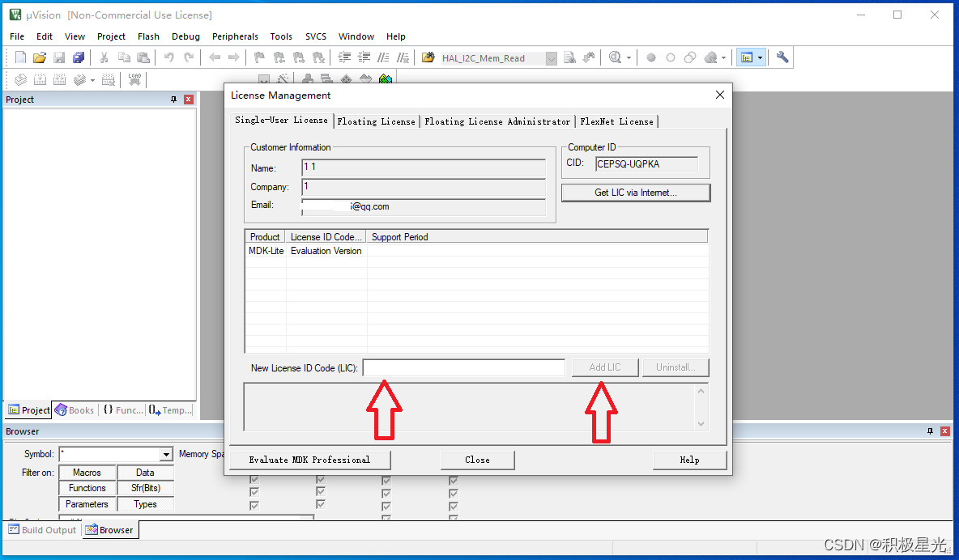
Task: Switch to the FlexNet License tab
Action: [x=616, y=121]
